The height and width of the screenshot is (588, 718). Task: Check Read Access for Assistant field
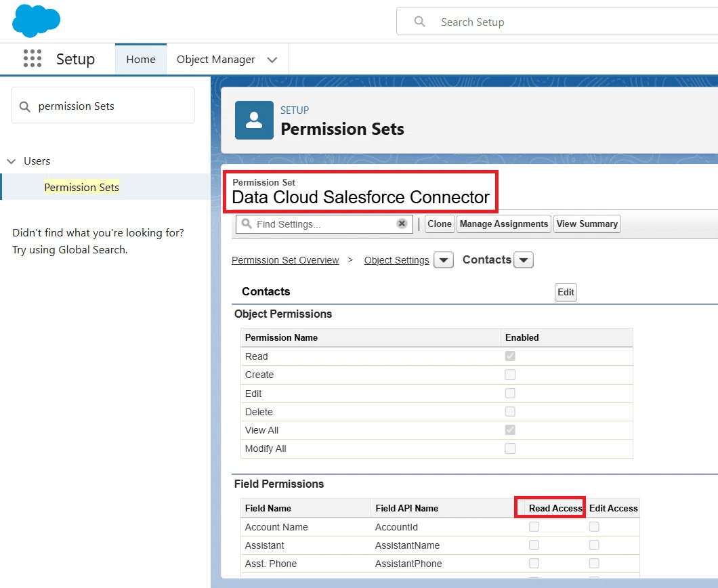pyautogui.click(x=534, y=545)
